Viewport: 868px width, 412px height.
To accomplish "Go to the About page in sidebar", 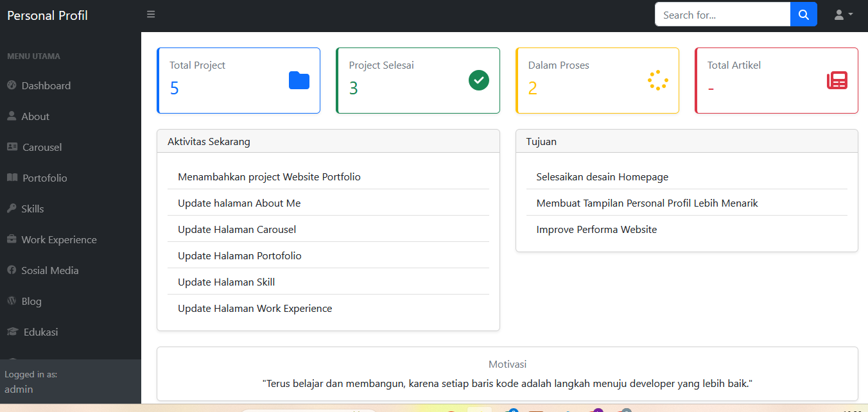I will (35, 117).
